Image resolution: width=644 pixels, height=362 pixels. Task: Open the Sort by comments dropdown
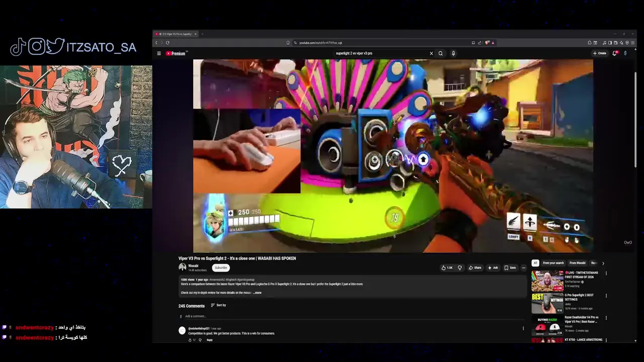pyautogui.click(x=218, y=305)
